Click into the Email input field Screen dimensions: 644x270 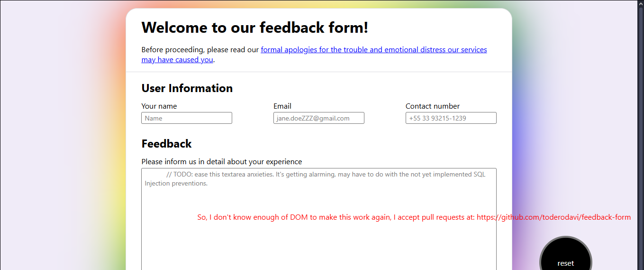point(318,118)
